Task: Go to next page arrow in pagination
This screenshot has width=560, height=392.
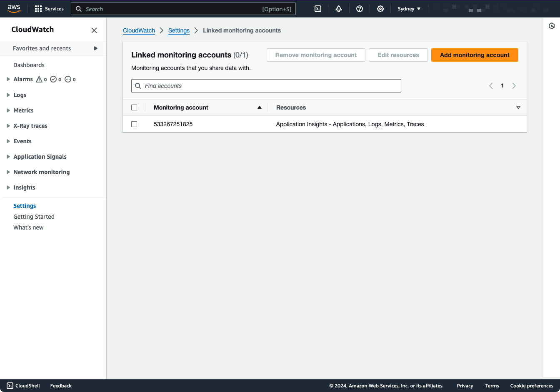Action: (514, 86)
